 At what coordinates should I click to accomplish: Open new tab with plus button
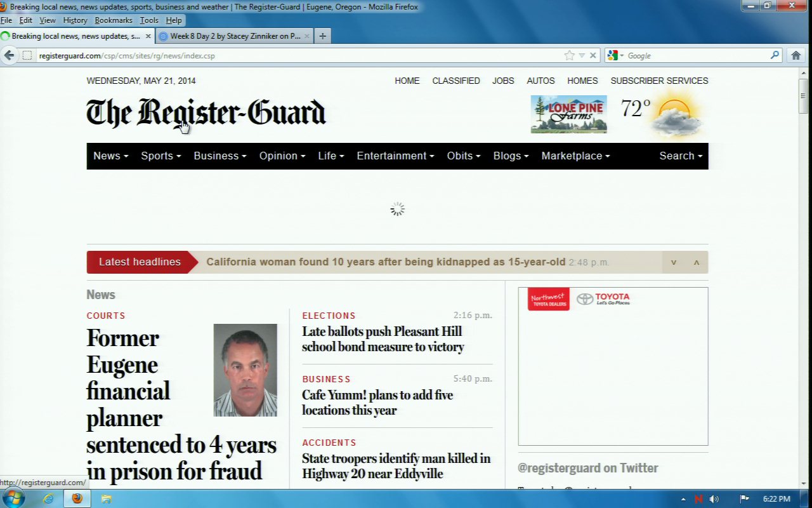[322, 36]
